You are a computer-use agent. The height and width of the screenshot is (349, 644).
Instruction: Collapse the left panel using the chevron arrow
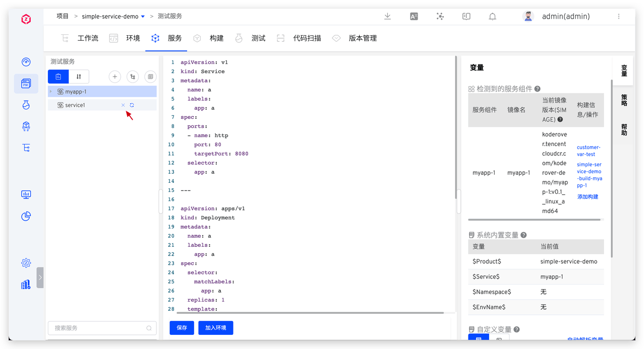point(40,277)
